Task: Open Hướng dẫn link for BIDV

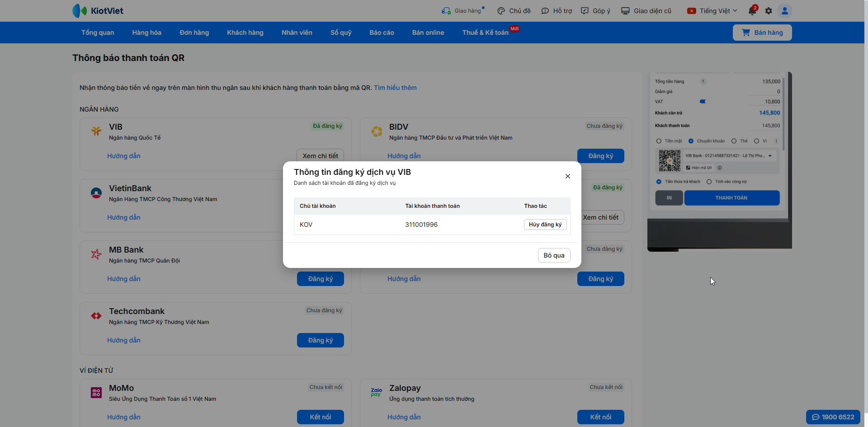Action: pos(404,156)
